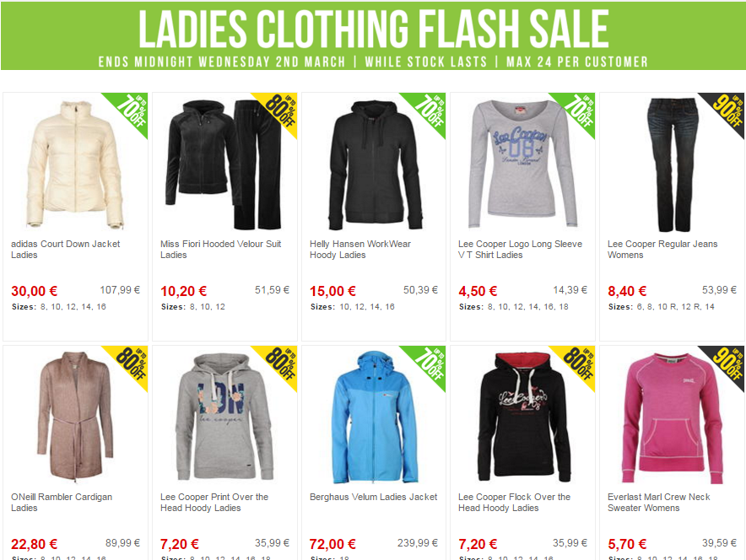
Task: Open the Miss Fiori velour suit image
Action: tap(224, 164)
